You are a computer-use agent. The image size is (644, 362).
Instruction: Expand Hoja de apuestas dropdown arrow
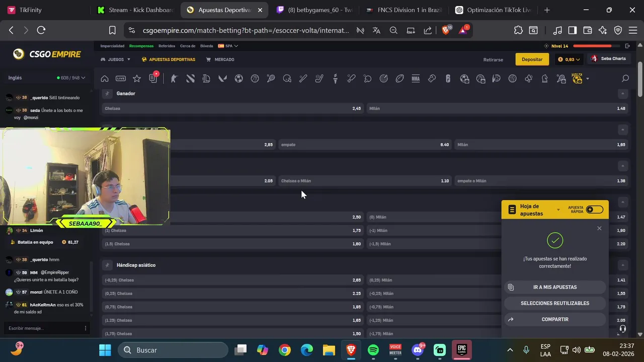[558, 210]
